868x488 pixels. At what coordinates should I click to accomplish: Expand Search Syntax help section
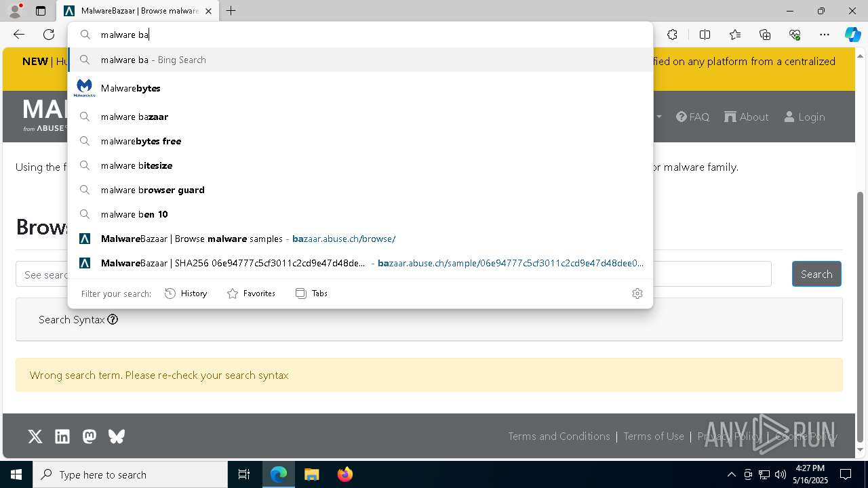click(78, 319)
